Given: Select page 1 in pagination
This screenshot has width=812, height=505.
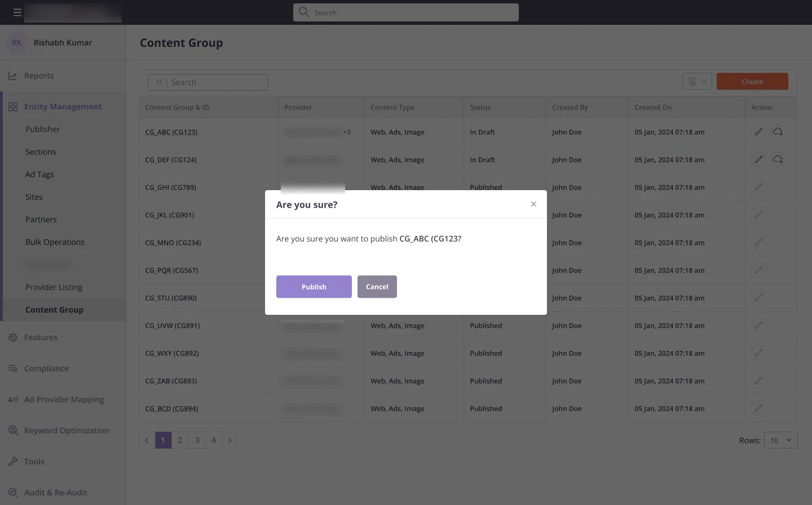Looking at the screenshot, I should pyautogui.click(x=163, y=440).
